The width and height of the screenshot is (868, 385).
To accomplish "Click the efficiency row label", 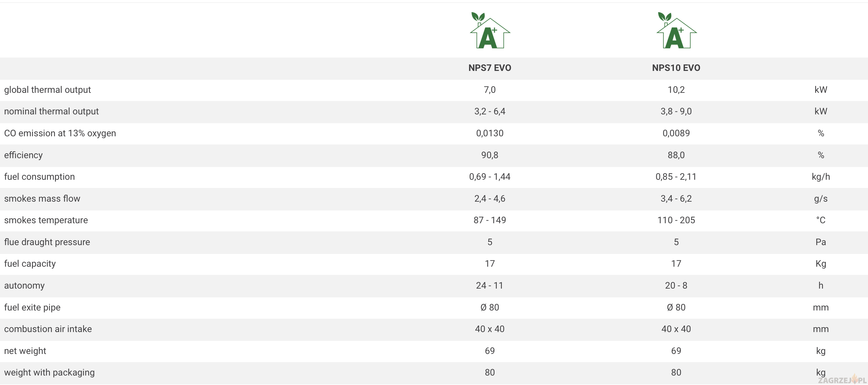I will coord(23,155).
